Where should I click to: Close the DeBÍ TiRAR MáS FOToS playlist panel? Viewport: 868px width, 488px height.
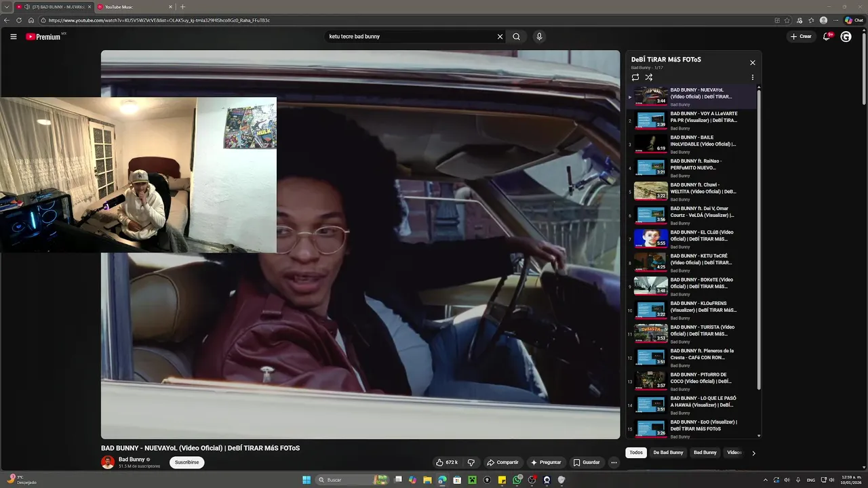tap(752, 62)
